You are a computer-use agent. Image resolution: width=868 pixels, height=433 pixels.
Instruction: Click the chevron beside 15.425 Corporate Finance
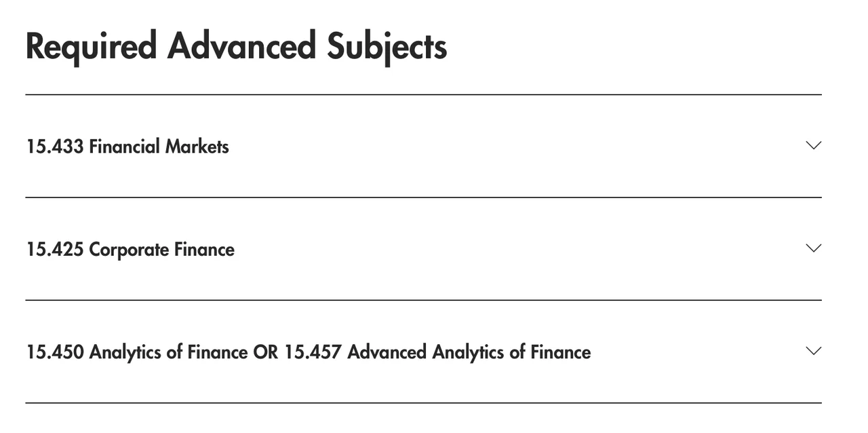(813, 248)
